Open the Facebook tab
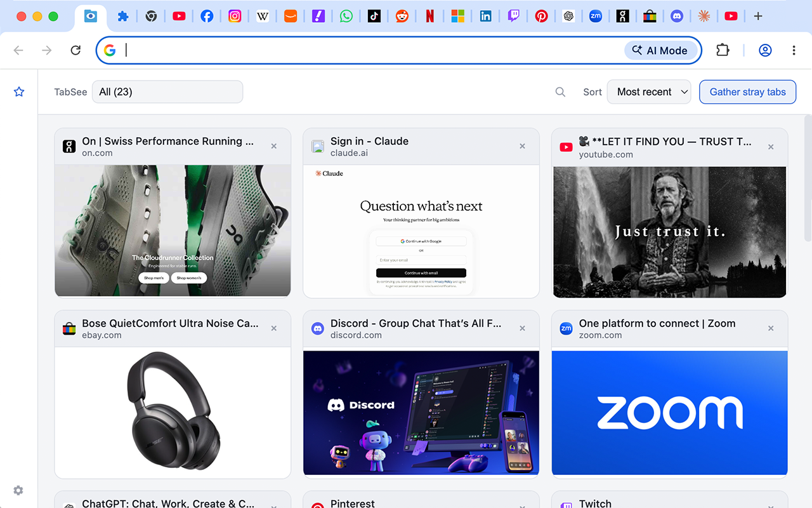 tap(207, 17)
